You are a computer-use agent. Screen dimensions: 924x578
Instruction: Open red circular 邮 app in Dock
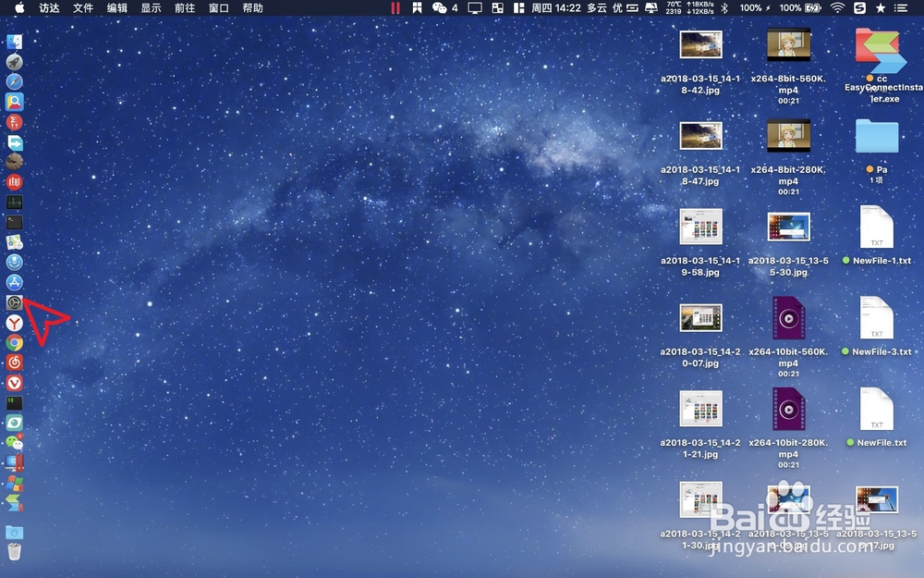click(x=14, y=182)
